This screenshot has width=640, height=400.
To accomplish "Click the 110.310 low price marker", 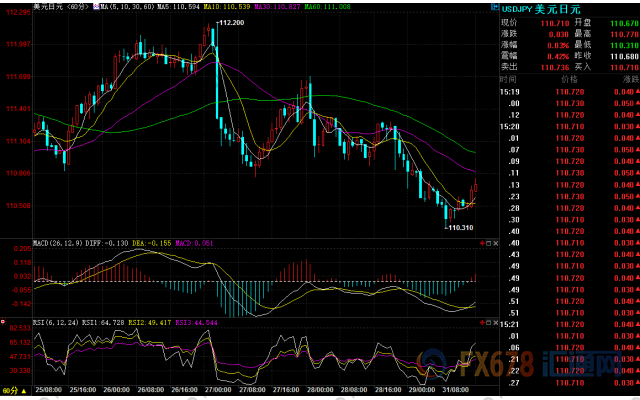I will (x=460, y=228).
